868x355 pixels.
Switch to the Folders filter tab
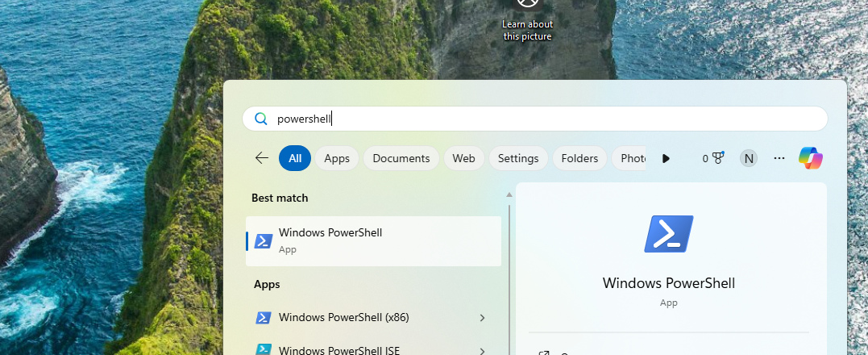[579, 158]
